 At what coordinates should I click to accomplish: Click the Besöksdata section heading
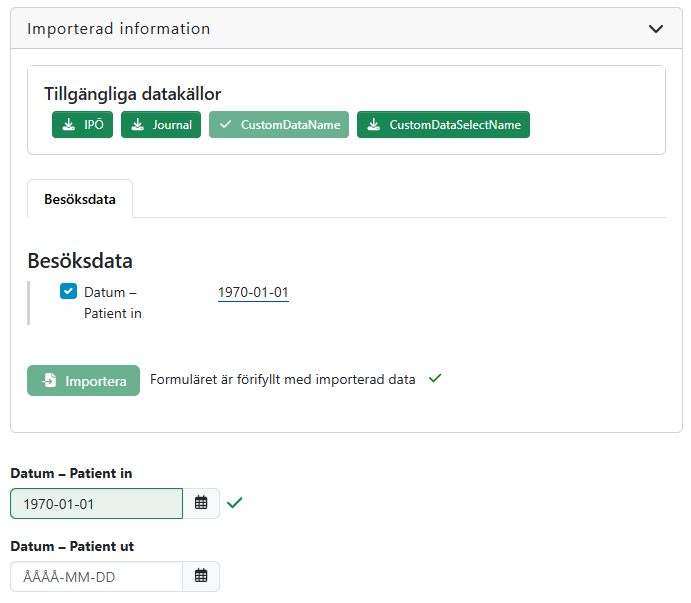[x=80, y=261]
